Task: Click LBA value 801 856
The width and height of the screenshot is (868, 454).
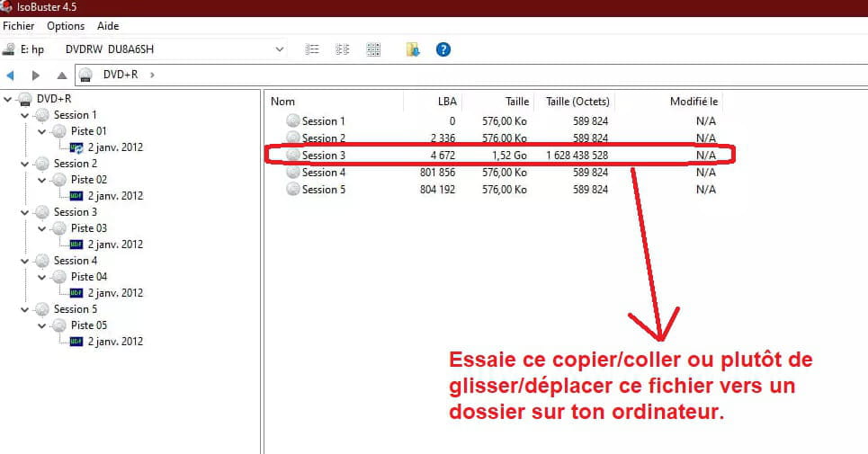Action: [x=437, y=172]
